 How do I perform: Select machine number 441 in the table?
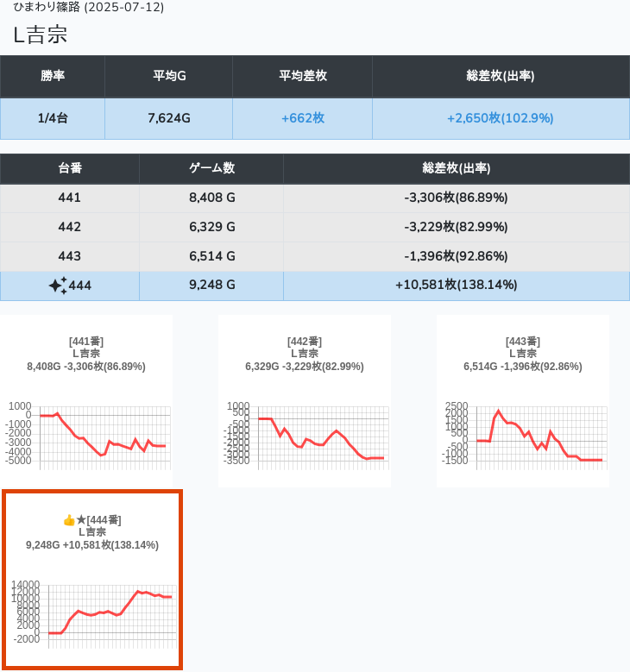(70, 198)
